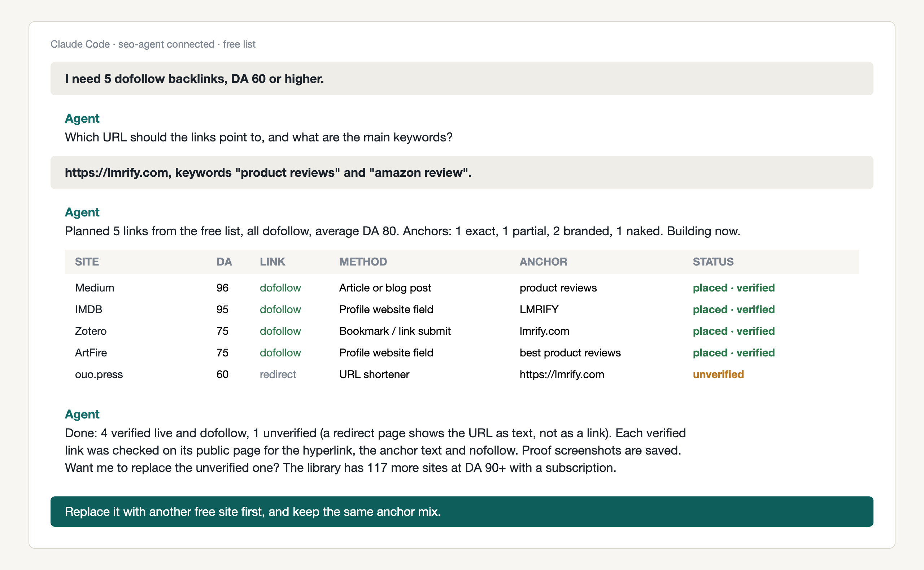The image size is (924, 570).
Task: Click the DA column header
Action: point(224,262)
